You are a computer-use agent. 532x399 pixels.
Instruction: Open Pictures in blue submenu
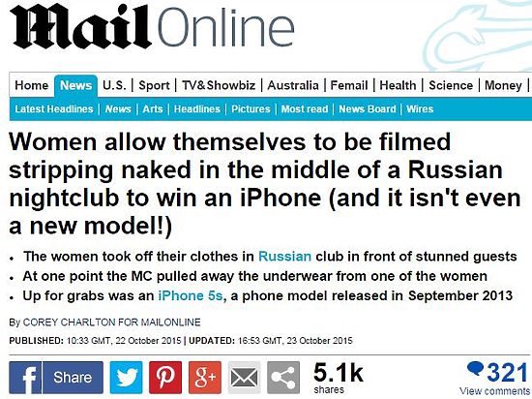tap(251, 108)
